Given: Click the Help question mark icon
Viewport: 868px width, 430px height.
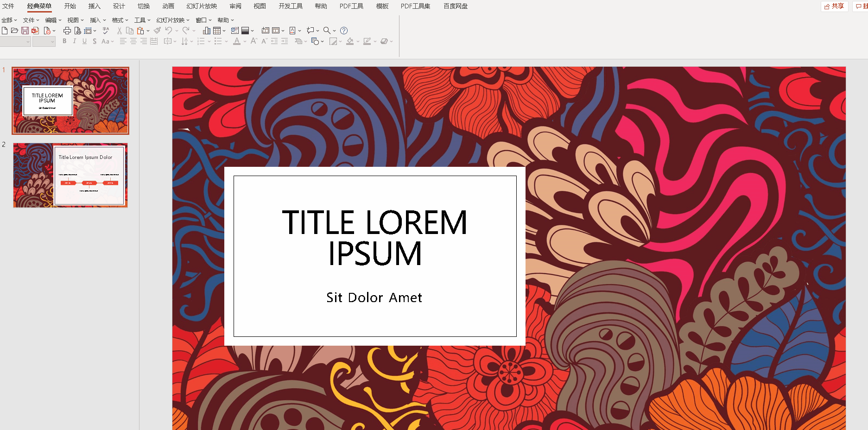Looking at the screenshot, I should click(344, 31).
